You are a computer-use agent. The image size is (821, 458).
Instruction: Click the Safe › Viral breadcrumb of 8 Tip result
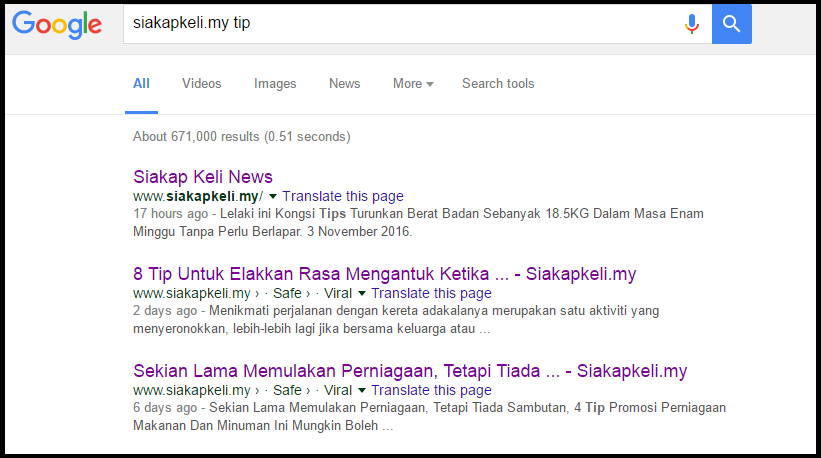point(312,293)
